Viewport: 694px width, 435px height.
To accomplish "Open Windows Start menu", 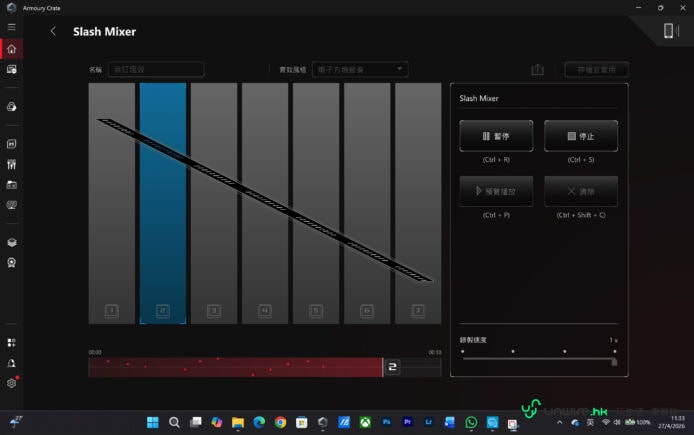I will 153,423.
